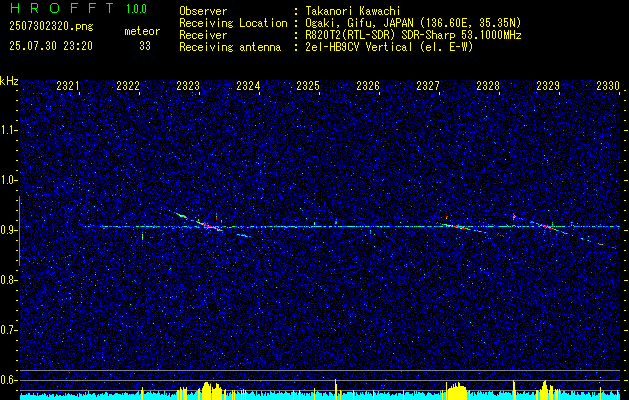Click the HROFFT program title
The image size is (629, 400).
(61, 8)
